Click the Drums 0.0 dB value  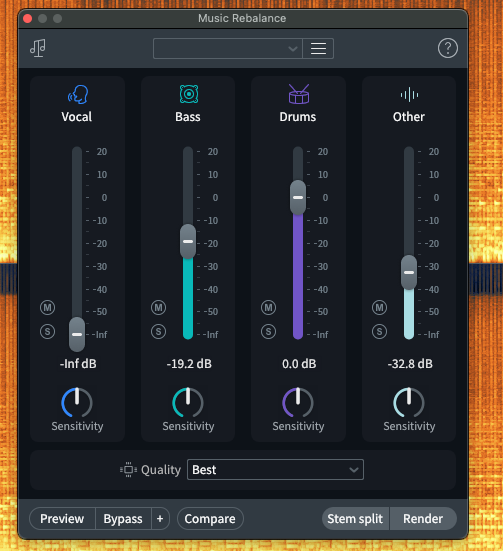point(299,364)
